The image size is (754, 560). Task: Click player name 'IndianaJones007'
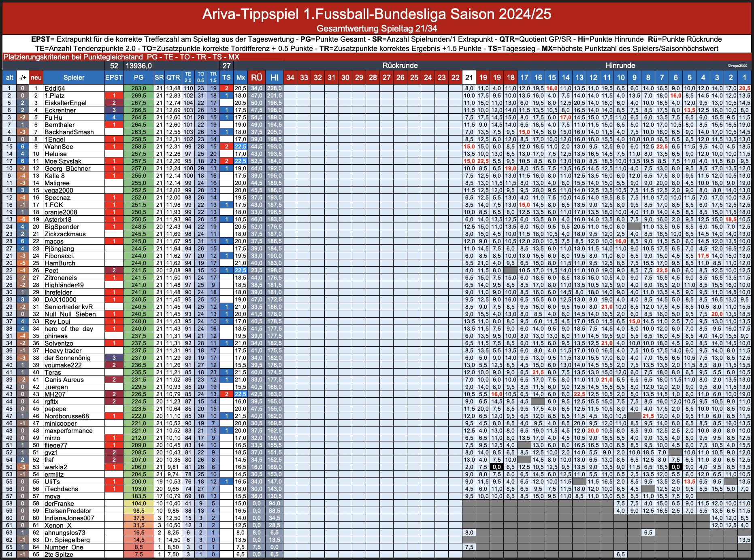tap(69, 518)
